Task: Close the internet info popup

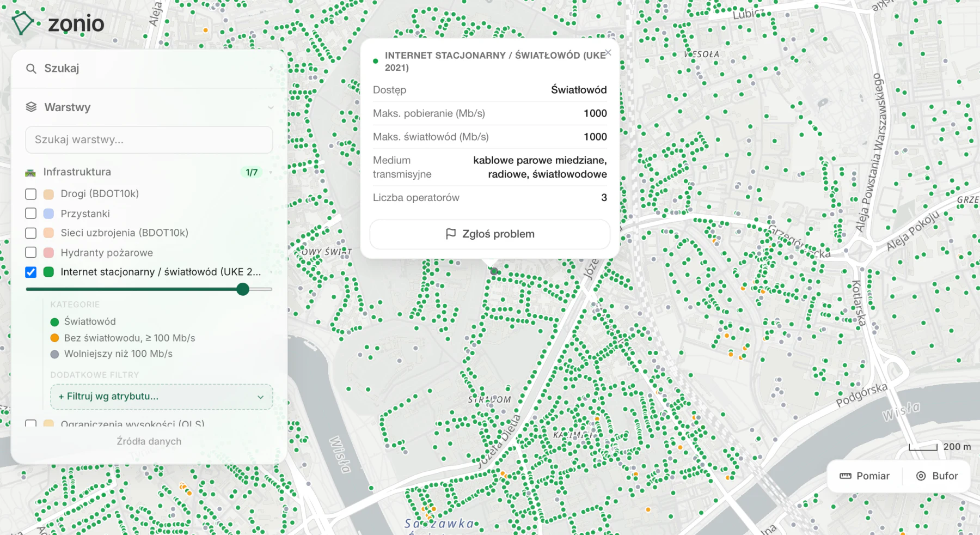Action: (x=608, y=53)
